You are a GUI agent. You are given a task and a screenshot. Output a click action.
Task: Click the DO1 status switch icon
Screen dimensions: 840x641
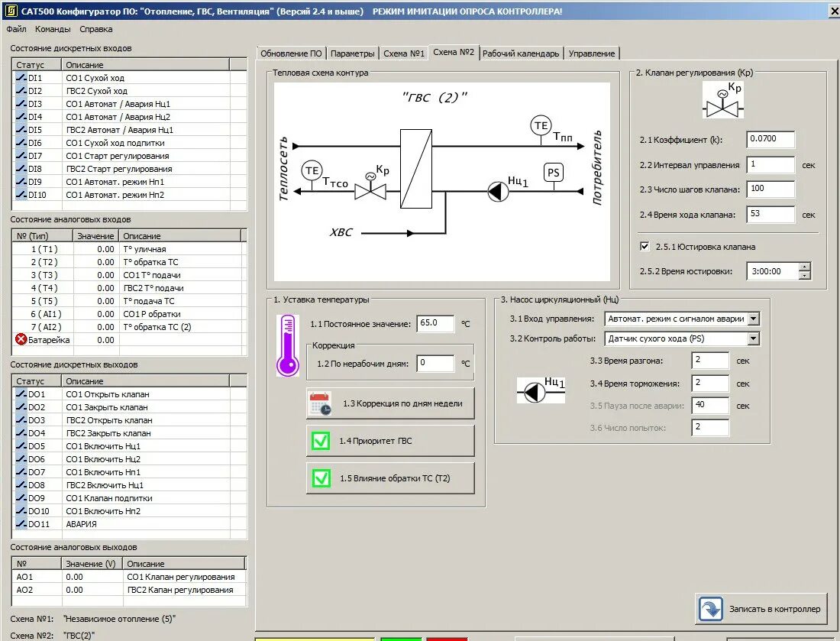tap(21, 394)
